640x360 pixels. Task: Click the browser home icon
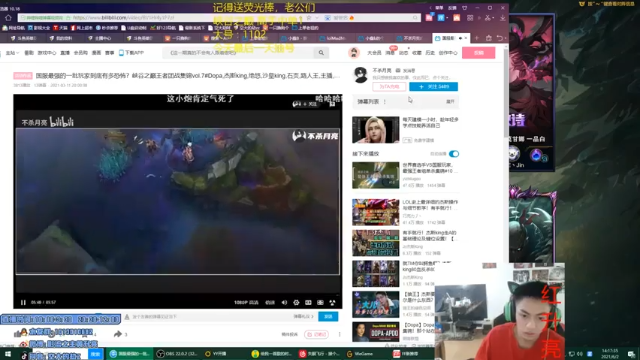pyautogui.click(x=9, y=18)
